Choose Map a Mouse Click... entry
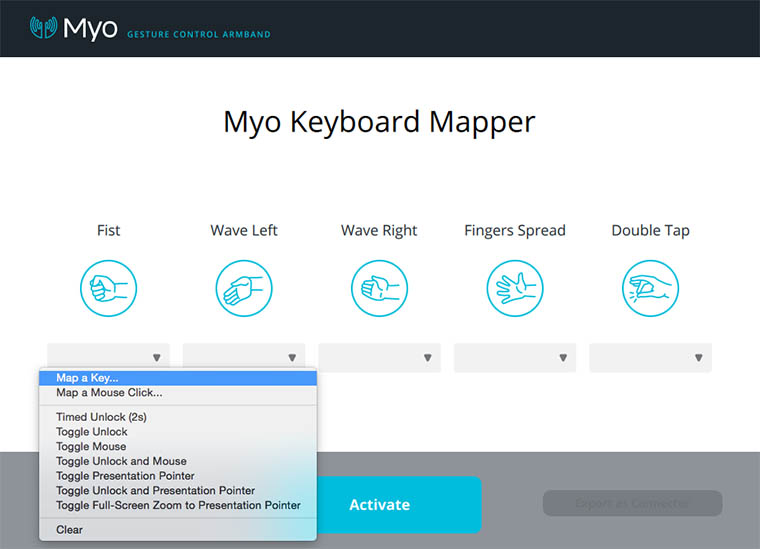This screenshot has height=549, width=760. click(178, 393)
